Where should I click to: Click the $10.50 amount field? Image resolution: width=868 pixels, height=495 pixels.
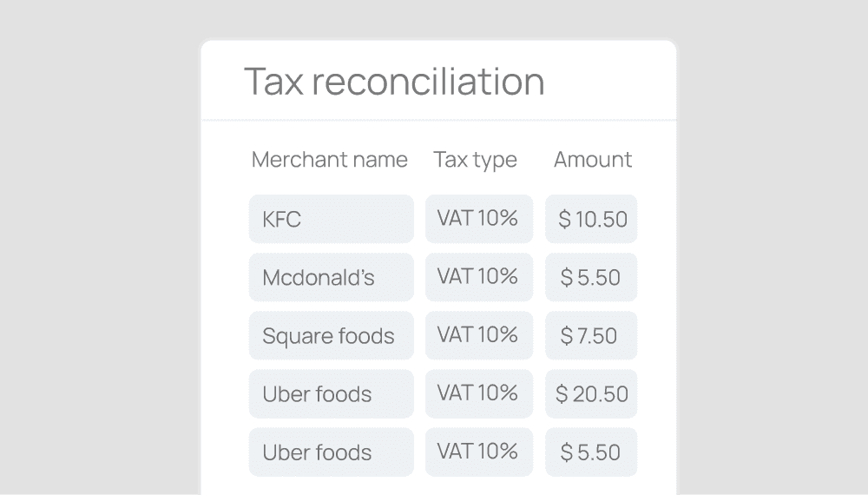591,219
